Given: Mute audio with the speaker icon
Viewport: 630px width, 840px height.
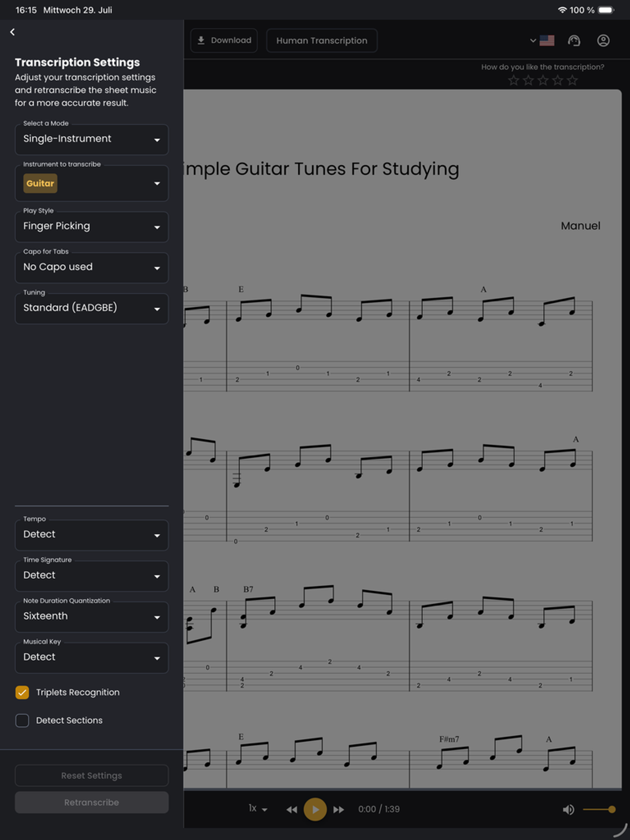Looking at the screenshot, I should click(568, 809).
